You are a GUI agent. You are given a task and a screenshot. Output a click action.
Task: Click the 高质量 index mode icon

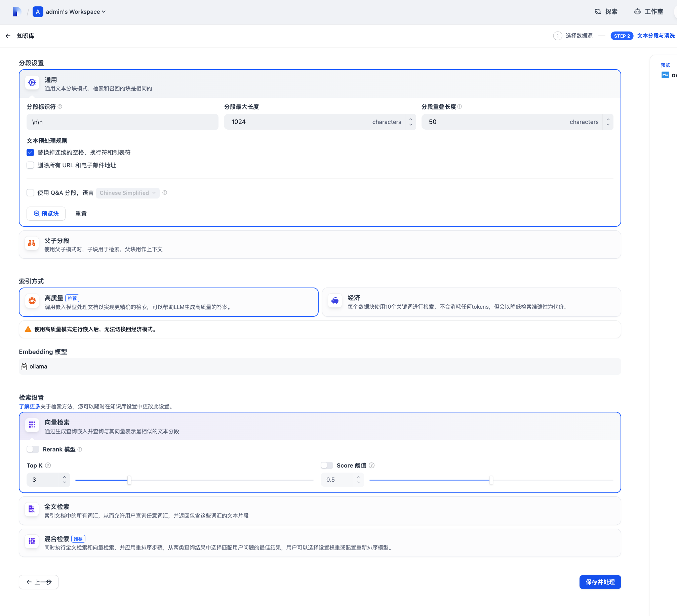(x=32, y=301)
